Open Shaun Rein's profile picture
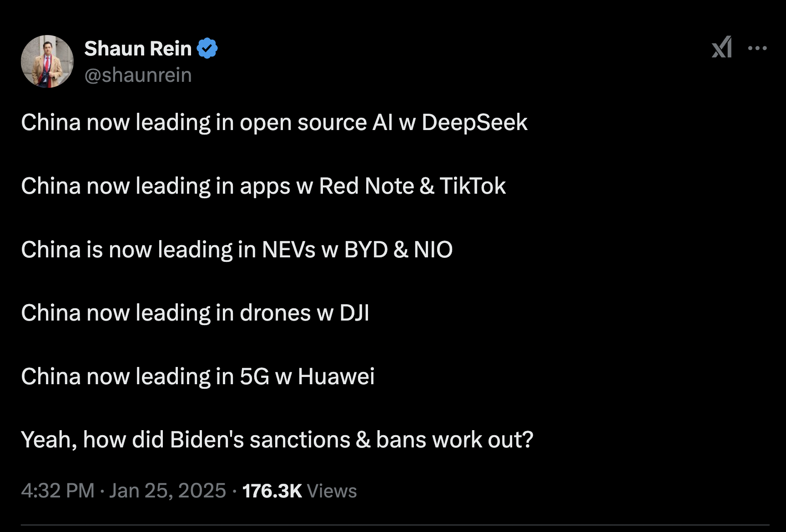The image size is (786, 532). (x=47, y=61)
